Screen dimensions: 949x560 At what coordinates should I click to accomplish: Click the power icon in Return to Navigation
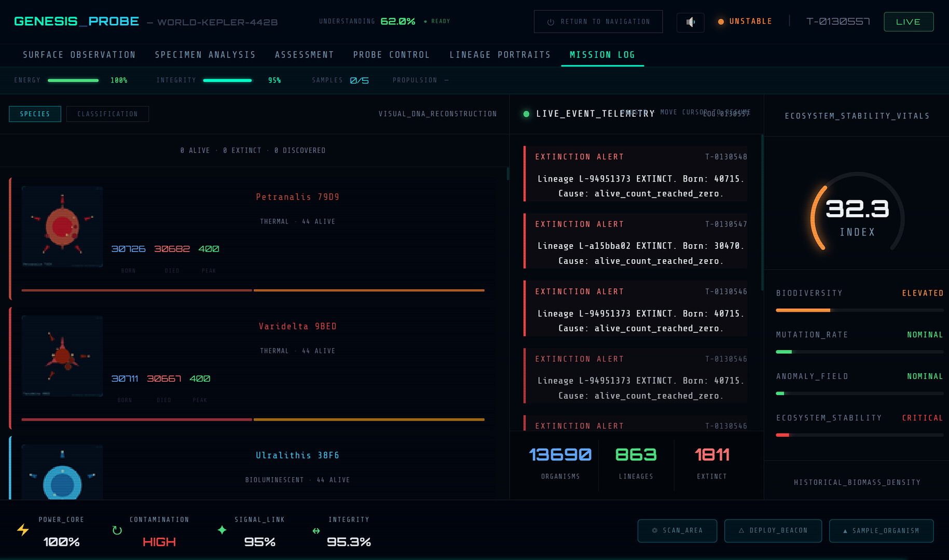click(551, 22)
